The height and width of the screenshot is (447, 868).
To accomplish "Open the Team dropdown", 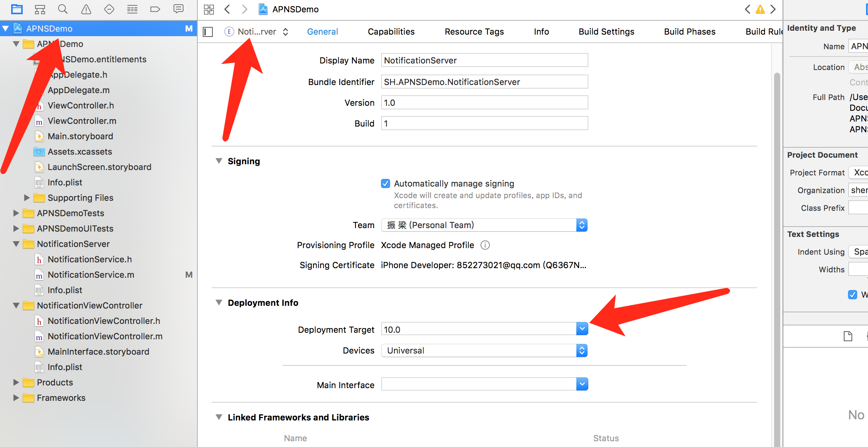I will [484, 225].
